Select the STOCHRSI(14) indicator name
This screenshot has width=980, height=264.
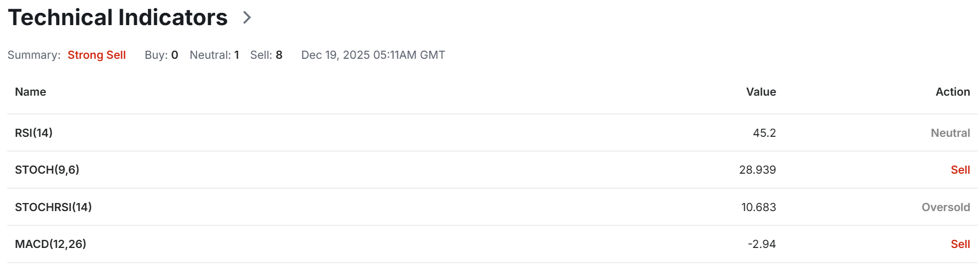[53, 207]
